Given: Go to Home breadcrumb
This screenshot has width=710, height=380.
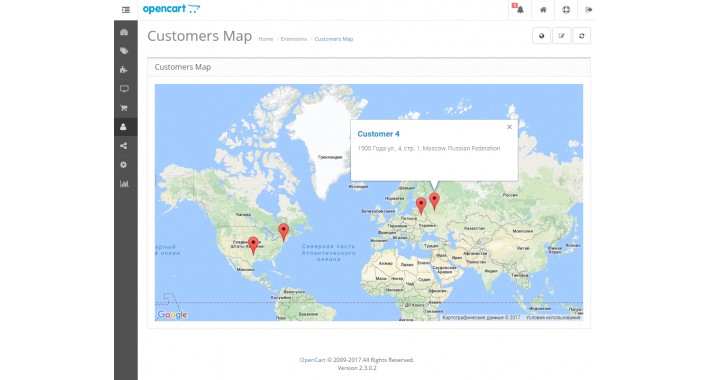Looking at the screenshot, I should point(266,39).
